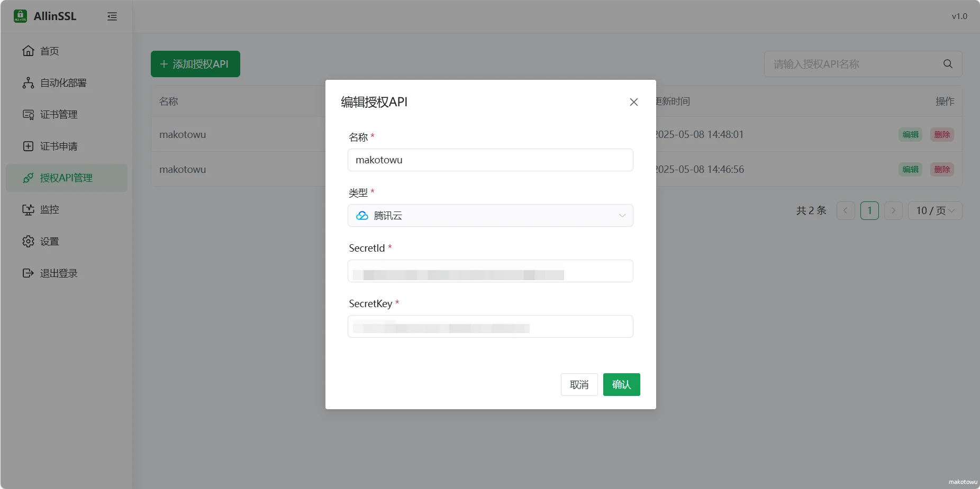Screen dimensions: 980x489
Task: Click the 名称 column header
Action: point(169,101)
